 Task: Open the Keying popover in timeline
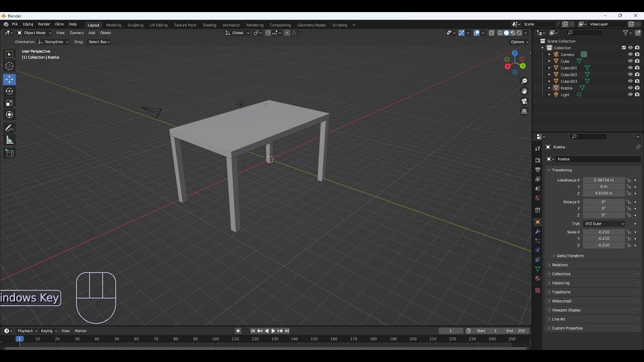(48, 331)
